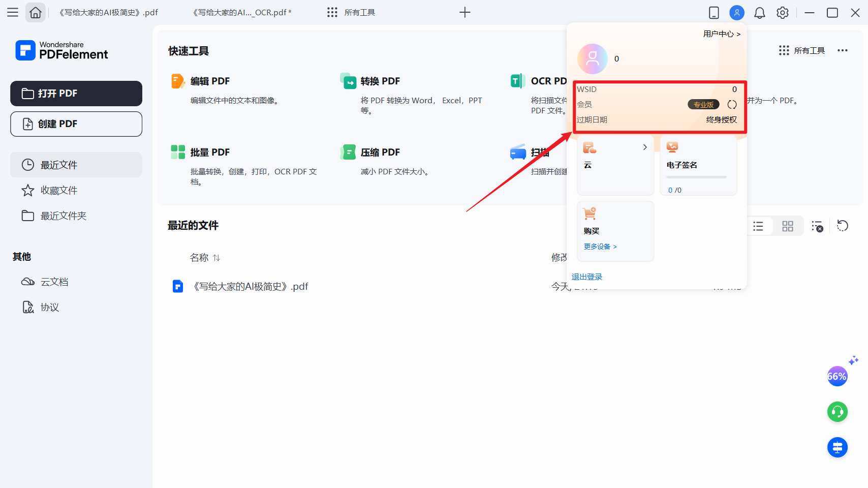Open the three-dot more options menu
This screenshot has height=488, width=868.
pos(842,50)
